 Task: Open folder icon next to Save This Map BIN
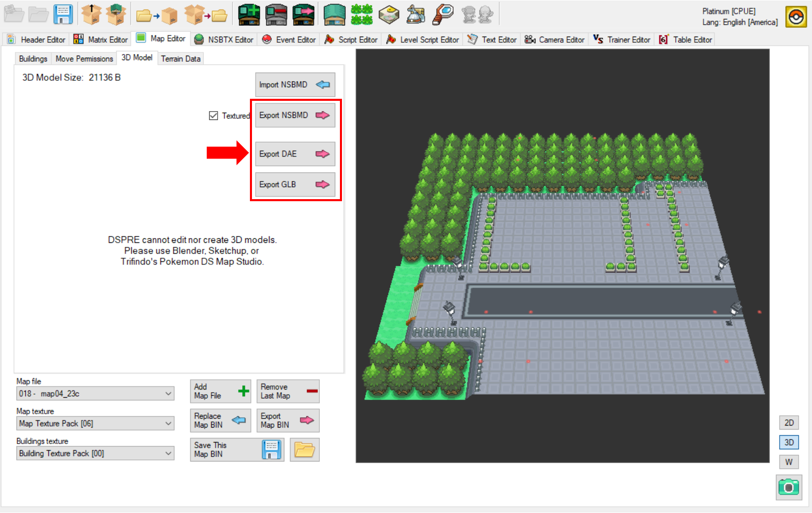pos(304,450)
